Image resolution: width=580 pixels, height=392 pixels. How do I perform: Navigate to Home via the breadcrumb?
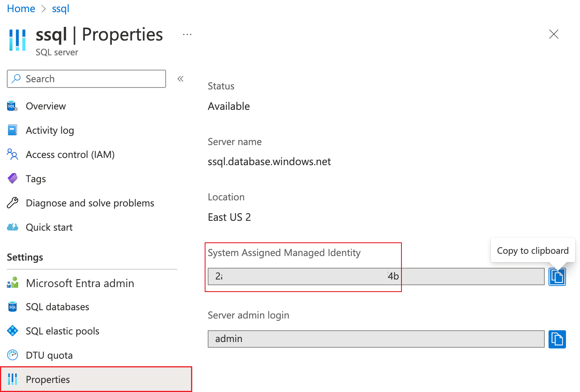pyautogui.click(x=21, y=8)
